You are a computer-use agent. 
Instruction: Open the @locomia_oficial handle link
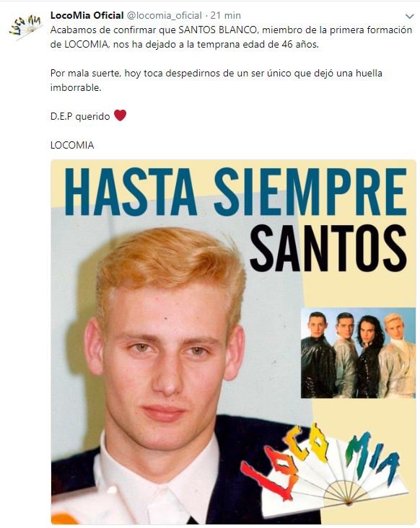(164, 15)
